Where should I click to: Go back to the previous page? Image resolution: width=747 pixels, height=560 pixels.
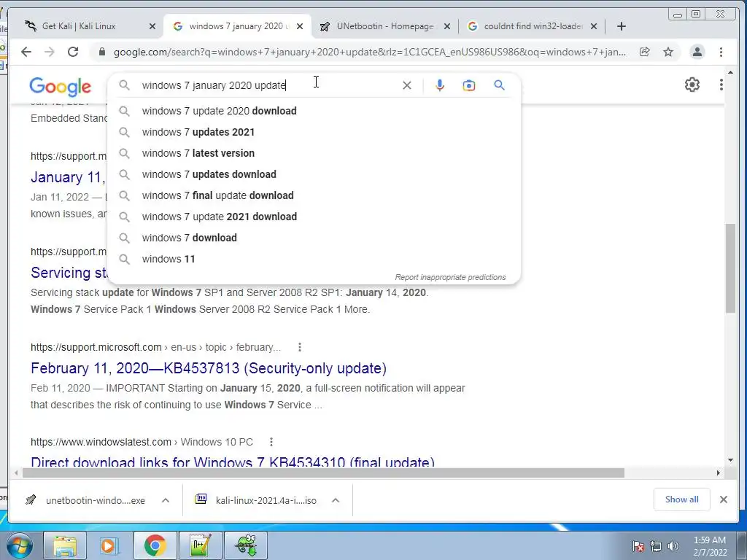click(26, 52)
